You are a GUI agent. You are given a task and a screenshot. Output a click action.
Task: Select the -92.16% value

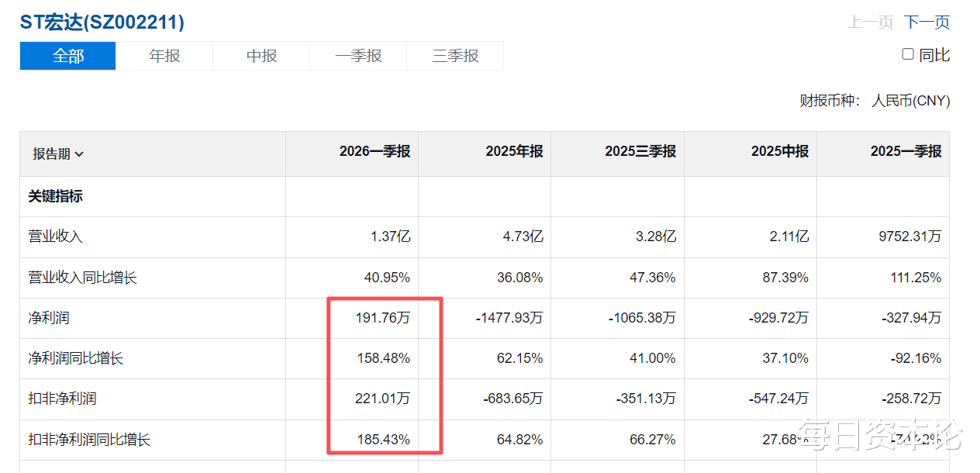[916, 358]
